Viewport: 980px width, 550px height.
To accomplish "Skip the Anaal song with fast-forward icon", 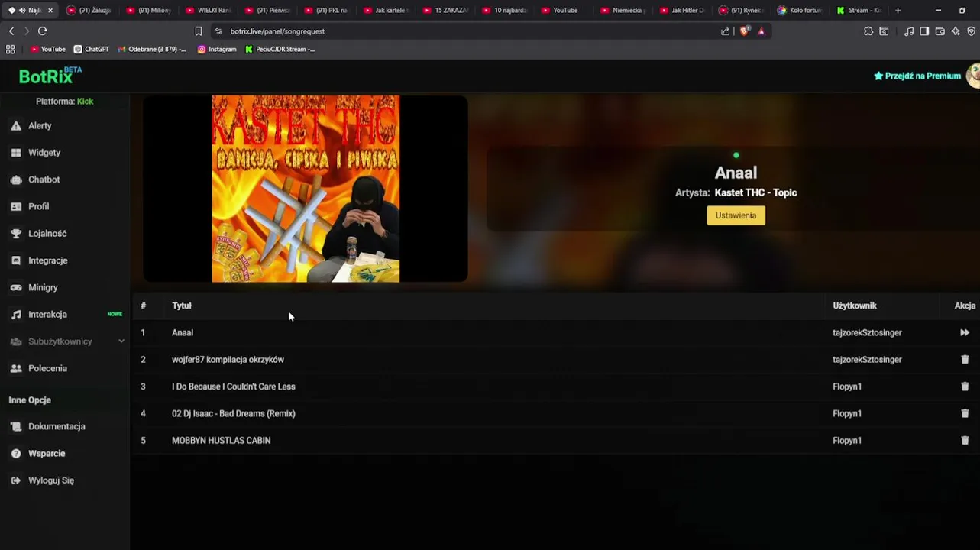I will click(965, 333).
